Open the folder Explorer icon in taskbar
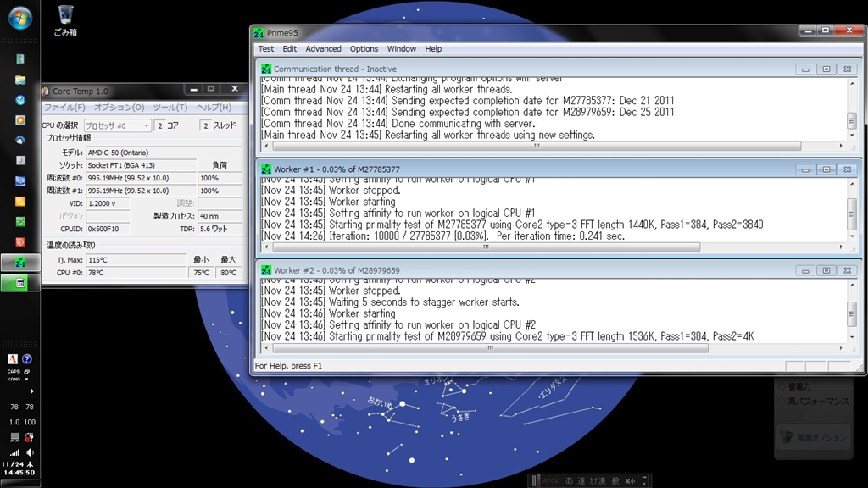 tap(20, 80)
